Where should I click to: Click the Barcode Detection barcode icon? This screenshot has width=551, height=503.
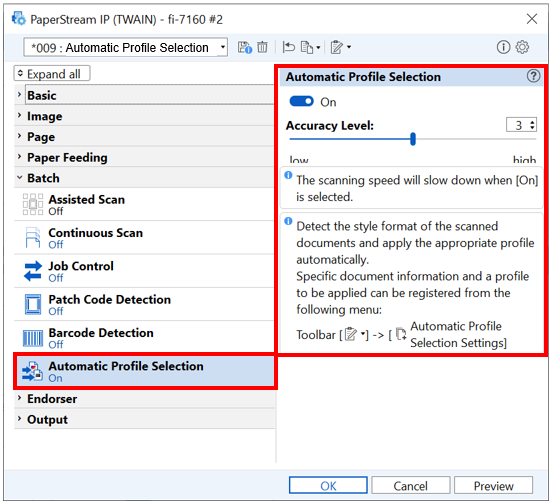pos(33,338)
